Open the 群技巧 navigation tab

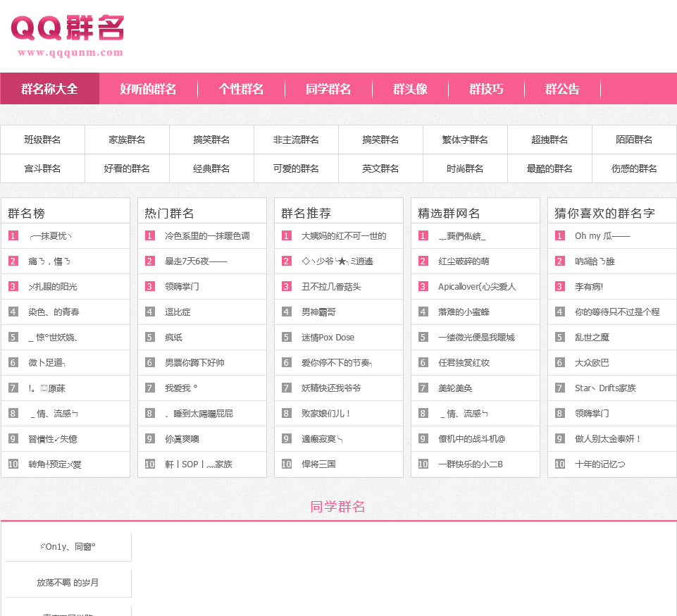tap(486, 89)
